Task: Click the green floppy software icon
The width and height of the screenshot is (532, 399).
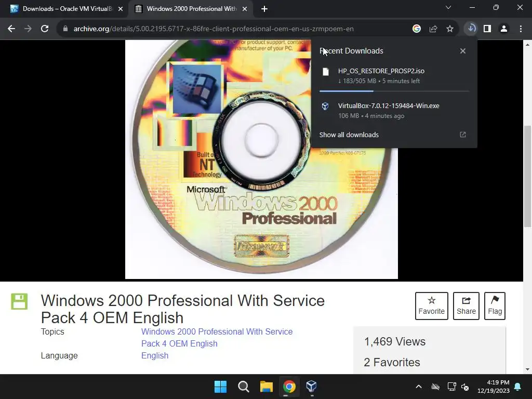Action: click(19, 301)
